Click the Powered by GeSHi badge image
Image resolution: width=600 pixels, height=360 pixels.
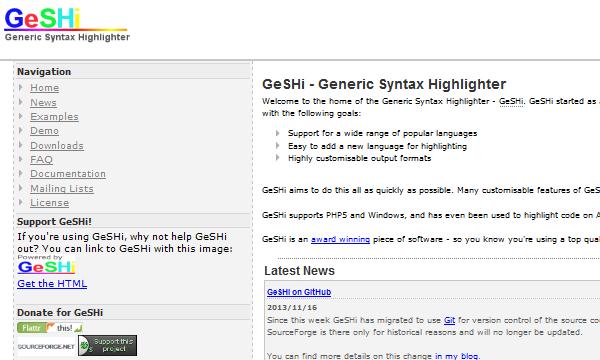coord(46,264)
